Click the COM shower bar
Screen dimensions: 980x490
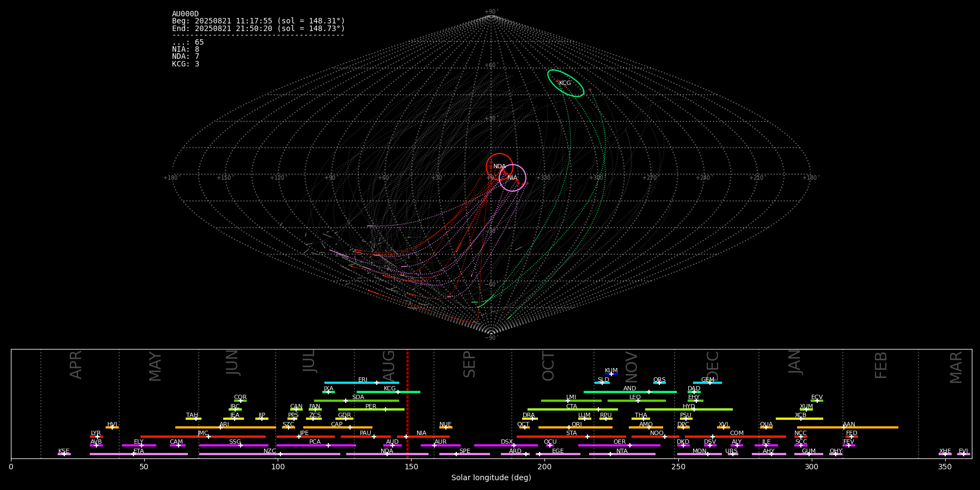point(736,437)
